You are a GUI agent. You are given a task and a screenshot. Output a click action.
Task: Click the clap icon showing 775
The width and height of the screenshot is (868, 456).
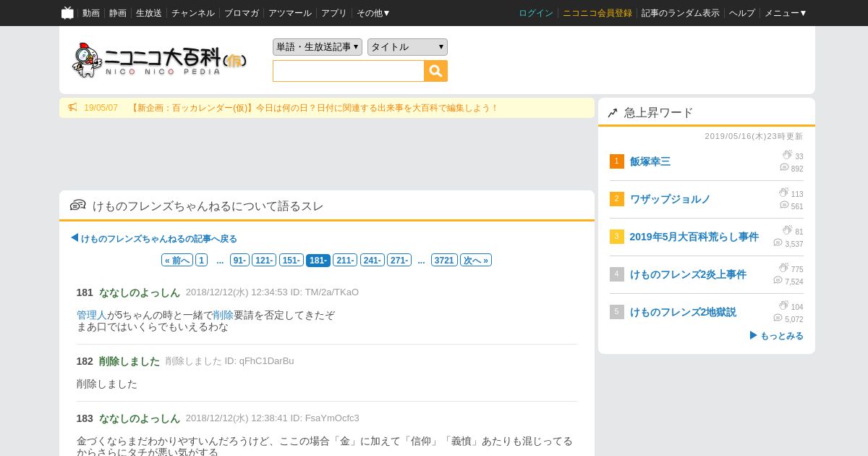click(783, 268)
